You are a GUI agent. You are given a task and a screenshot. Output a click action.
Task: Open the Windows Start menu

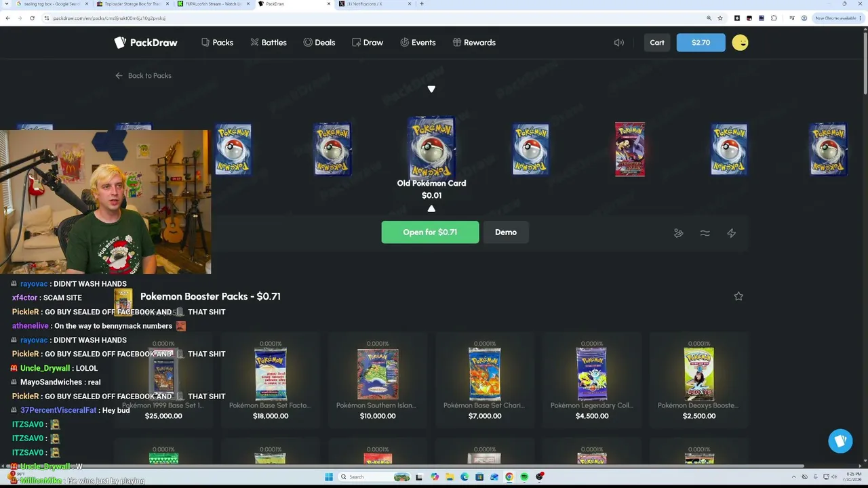tap(329, 477)
